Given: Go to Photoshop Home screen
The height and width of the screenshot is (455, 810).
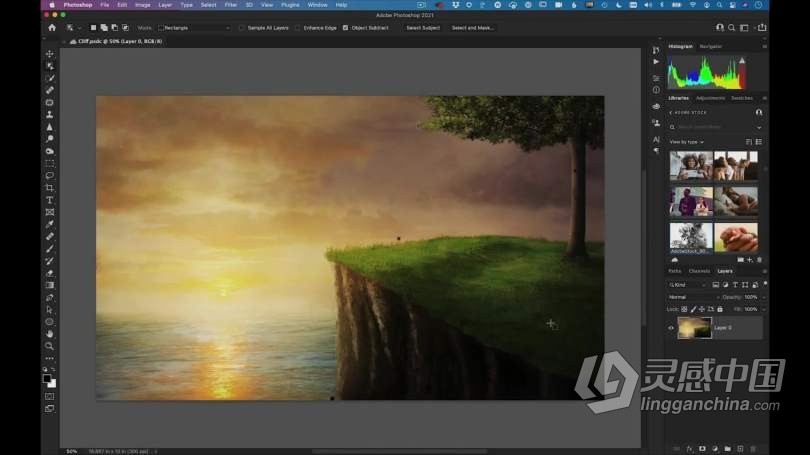Looking at the screenshot, I should (52, 28).
